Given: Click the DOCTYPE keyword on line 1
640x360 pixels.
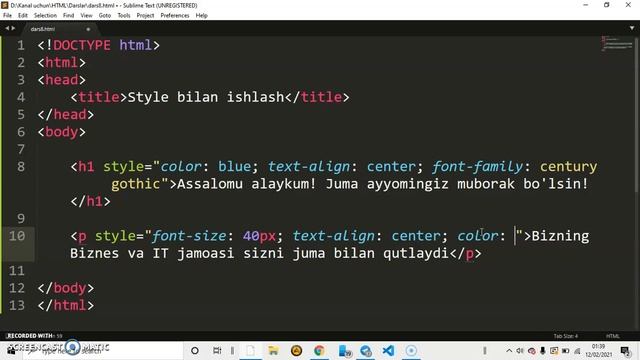Looking at the screenshot, I should tap(82, 45).
